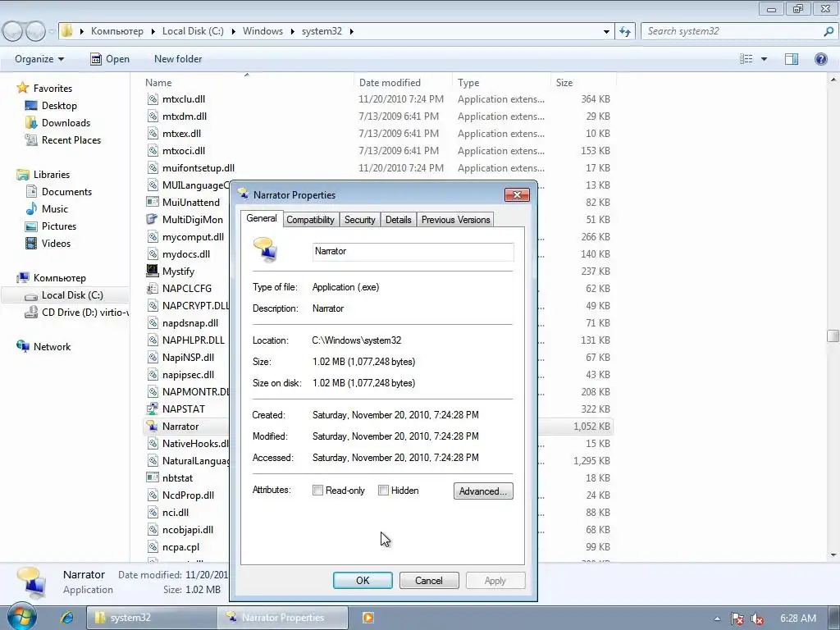
Task: Select the MuiUnattend file icon
Action: [x=153, y=203]
